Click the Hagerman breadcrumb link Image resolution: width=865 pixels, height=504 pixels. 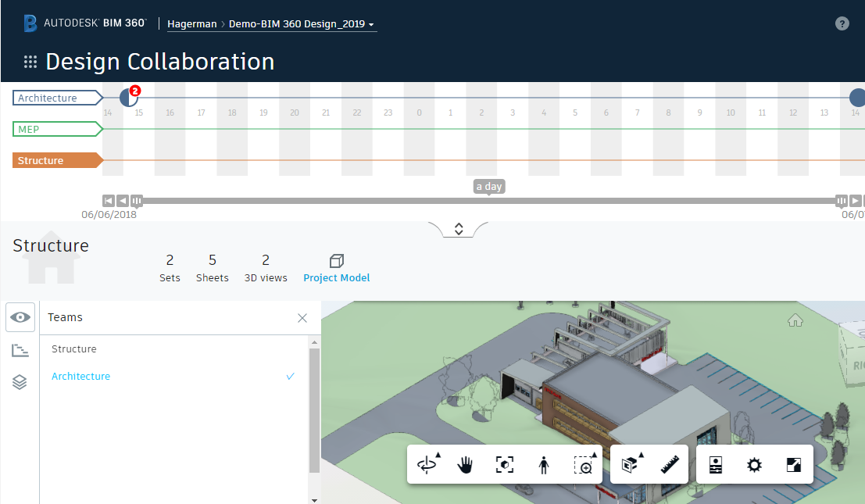click(x=192, y=23)
